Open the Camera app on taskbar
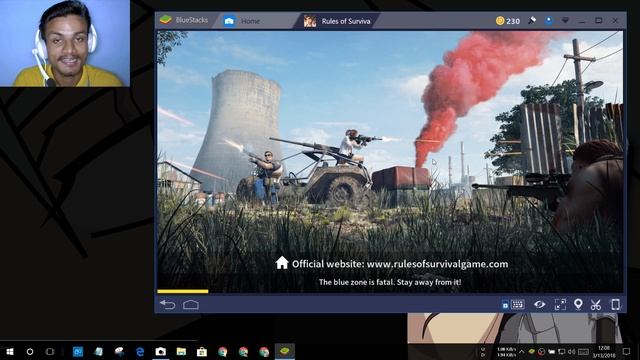The image size is (640, 360). (x=160, y=351)
